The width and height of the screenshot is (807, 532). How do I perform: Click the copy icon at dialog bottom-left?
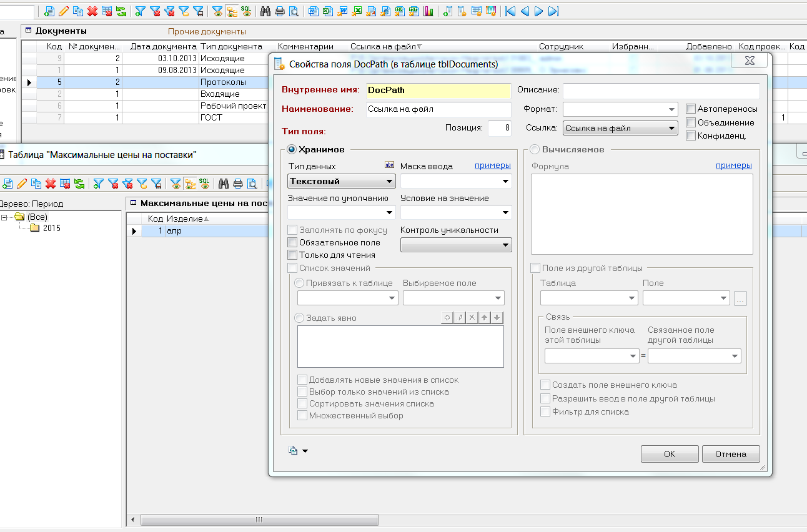[x=293, y=451]
